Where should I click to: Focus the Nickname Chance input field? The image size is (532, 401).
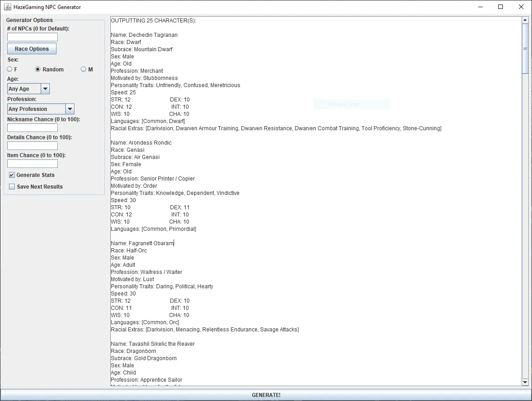pyautogui.click(x=33, y=128)
